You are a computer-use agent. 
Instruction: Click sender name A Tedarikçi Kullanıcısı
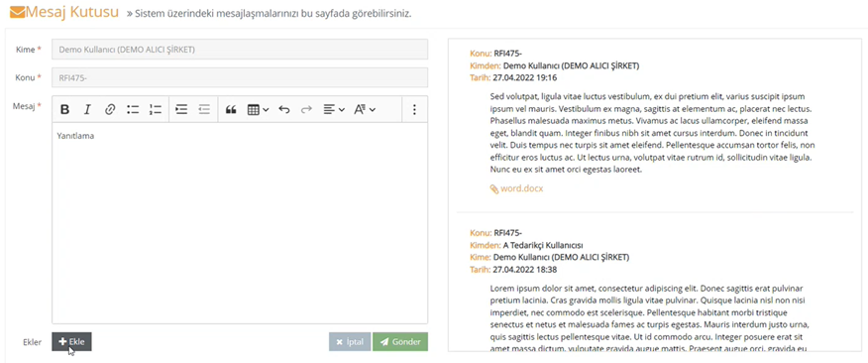pyautogui.click(x=543, y=245)
